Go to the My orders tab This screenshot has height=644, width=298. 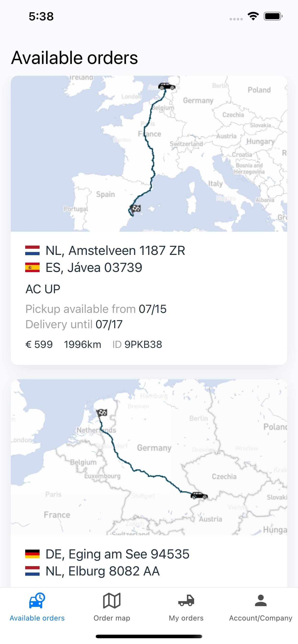[x=186, y=607]
